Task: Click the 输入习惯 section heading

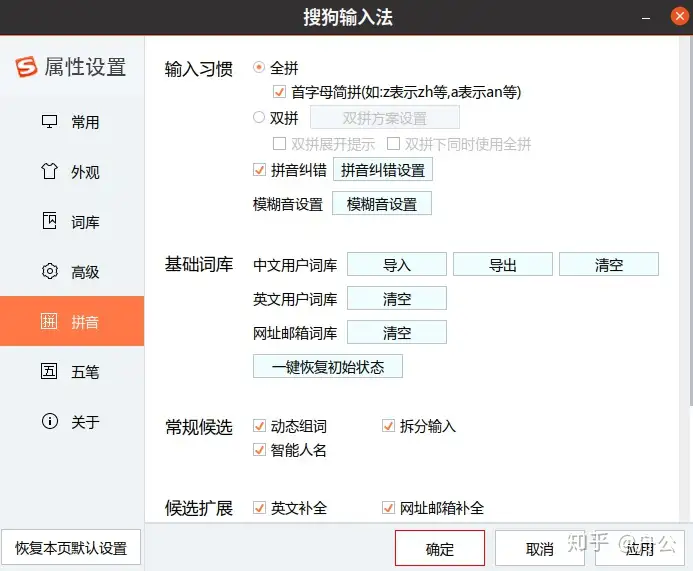Action: (x=199, y=69)
